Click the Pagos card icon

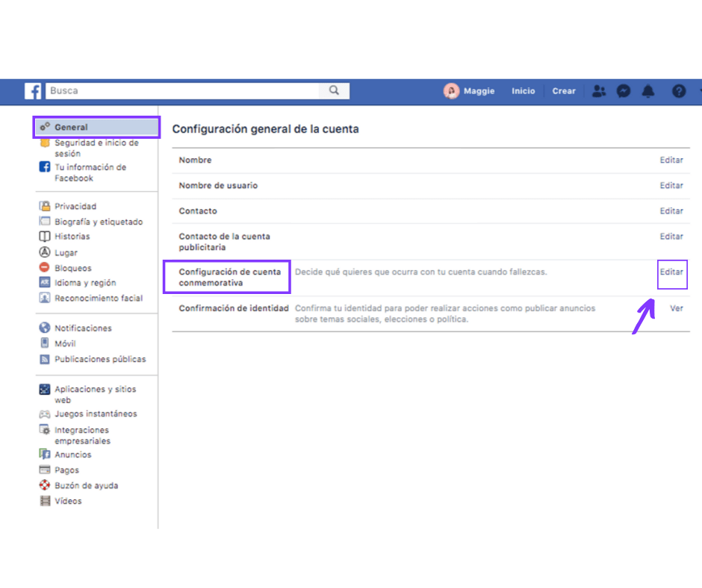pyautogui.click(x=45, y=469)
